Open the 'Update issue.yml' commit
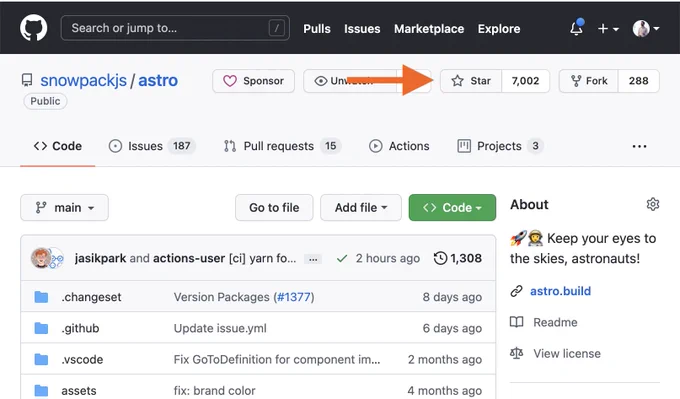This screenshot has width=680, height=399. (220, 328)
